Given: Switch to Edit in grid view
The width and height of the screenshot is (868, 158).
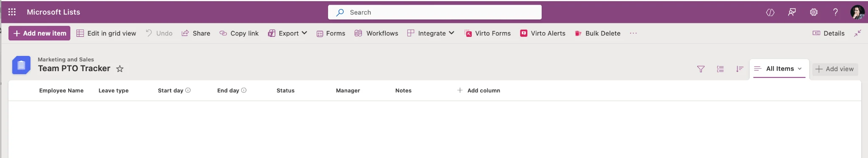Looking at the screenshot, I should [106, 33].
